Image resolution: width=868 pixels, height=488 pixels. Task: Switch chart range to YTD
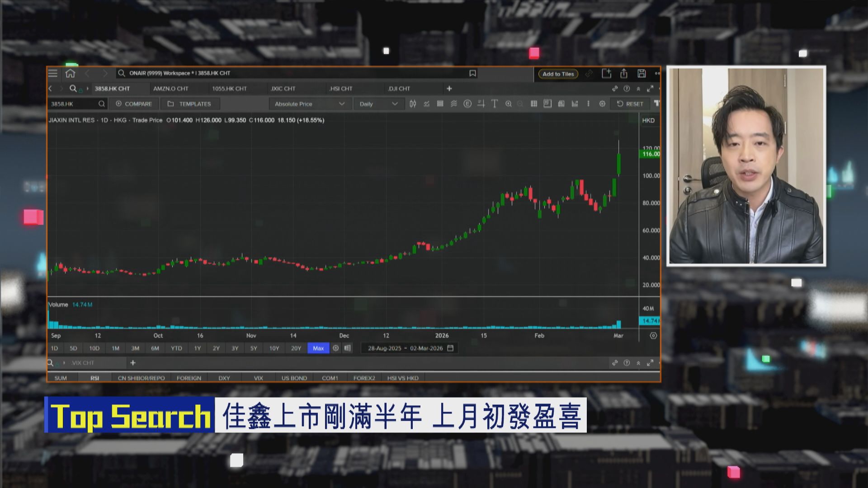(x=177, y=348)
